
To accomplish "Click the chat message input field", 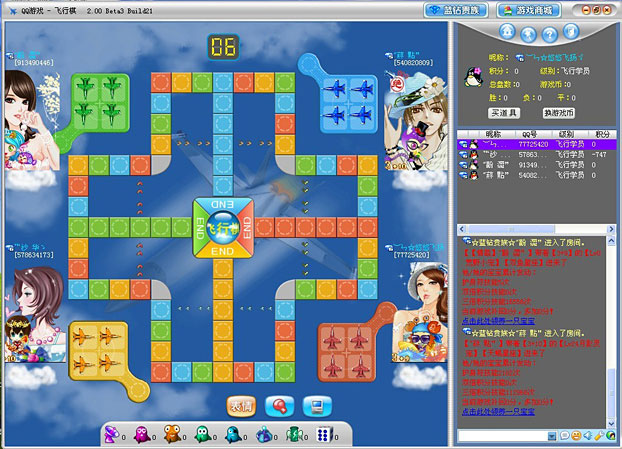I will point(505,437).
